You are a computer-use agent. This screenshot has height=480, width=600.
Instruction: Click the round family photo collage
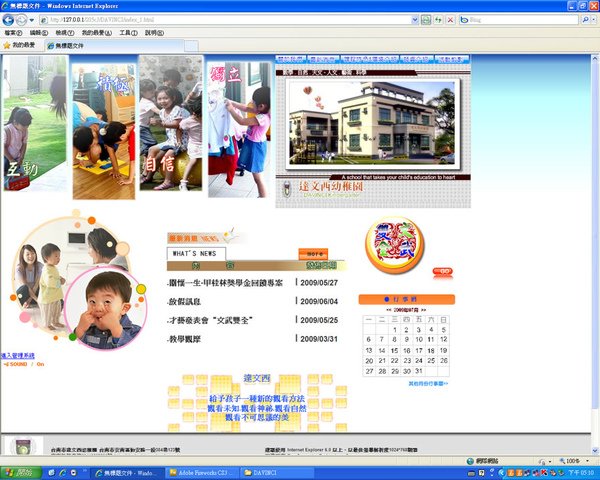pos(79,280)
